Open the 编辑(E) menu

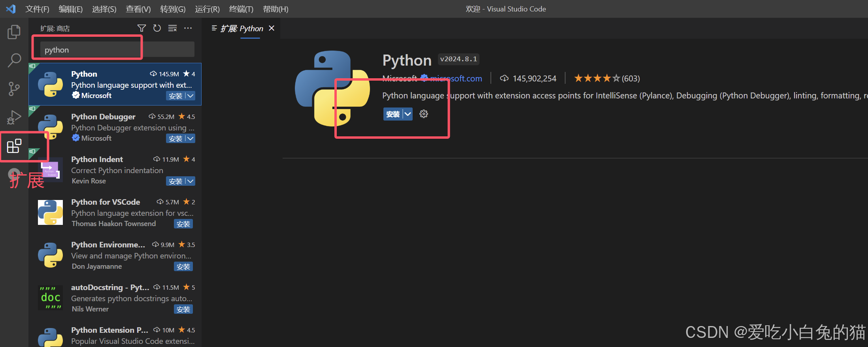point(71,9)
